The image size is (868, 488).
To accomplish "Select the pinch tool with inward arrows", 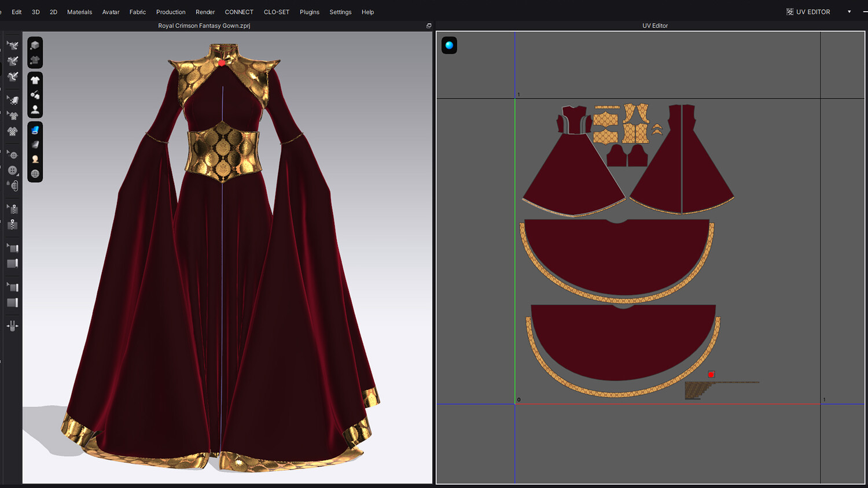I will (x=12, y=326).
